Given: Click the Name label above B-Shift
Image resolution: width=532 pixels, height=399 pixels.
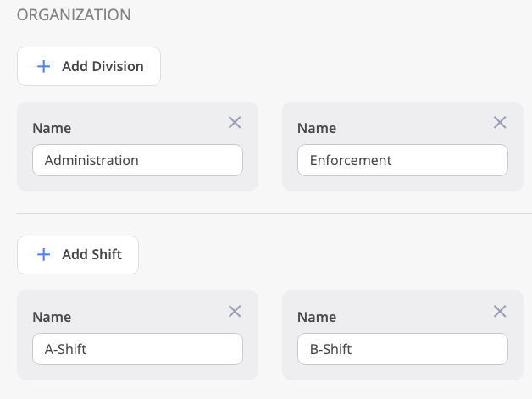Looking at the screenshot, I should pos(317,318).
